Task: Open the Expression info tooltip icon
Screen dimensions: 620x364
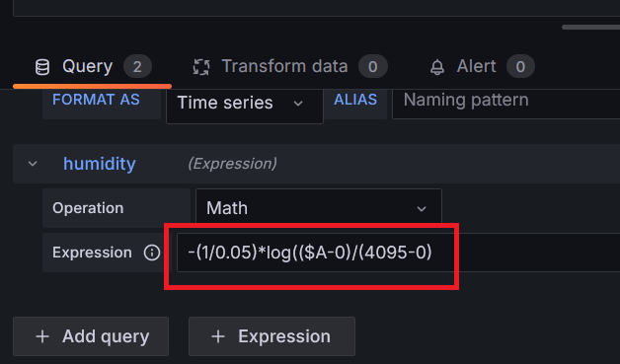Action: click(152, 253)
